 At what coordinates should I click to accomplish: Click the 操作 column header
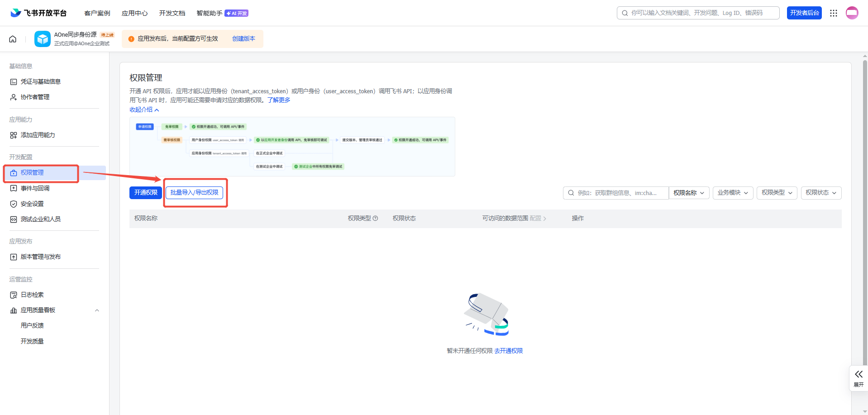[x=578, y=219]
